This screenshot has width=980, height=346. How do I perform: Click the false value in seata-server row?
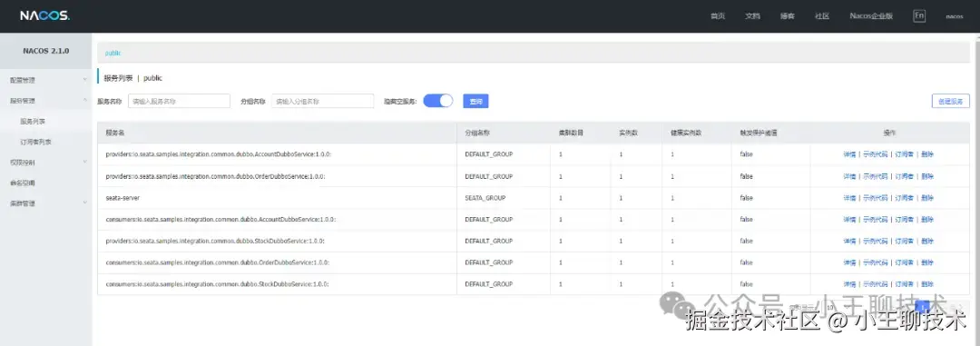pos(746,198)
